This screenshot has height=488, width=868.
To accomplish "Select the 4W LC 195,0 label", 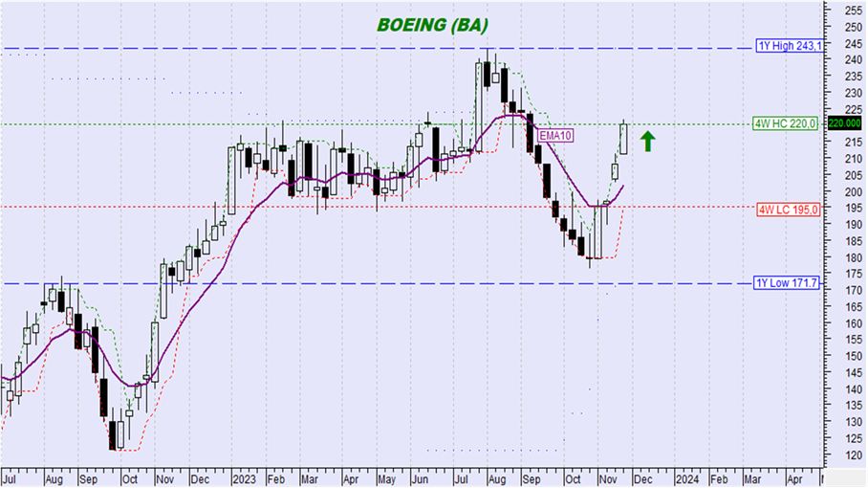I will point(788,210).
